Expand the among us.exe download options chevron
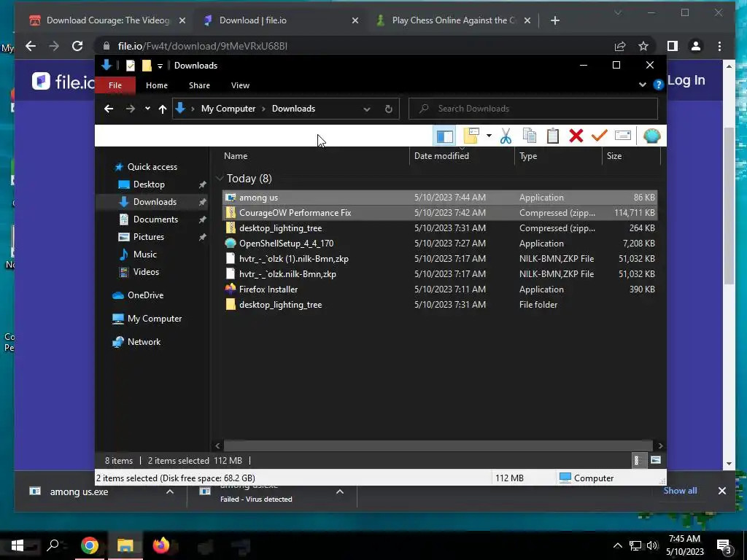The height and width of the screenshot is (560, 747). (169, 491)
